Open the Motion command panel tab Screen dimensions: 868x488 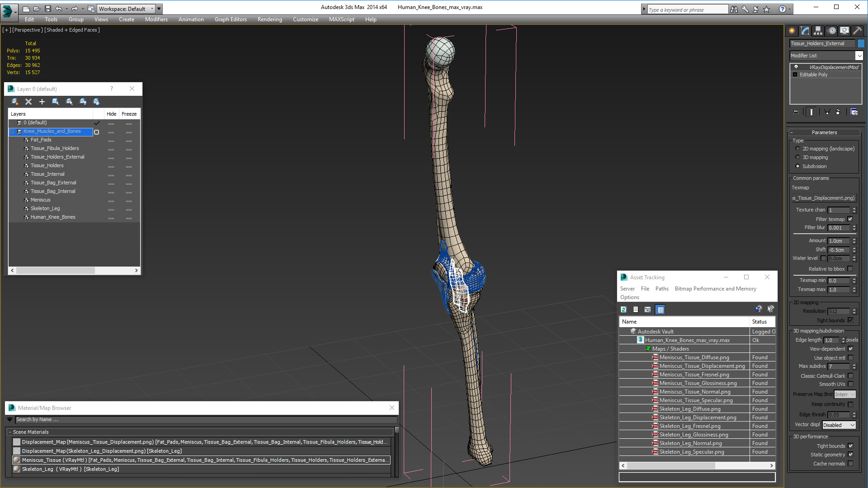tap(832, 31)
